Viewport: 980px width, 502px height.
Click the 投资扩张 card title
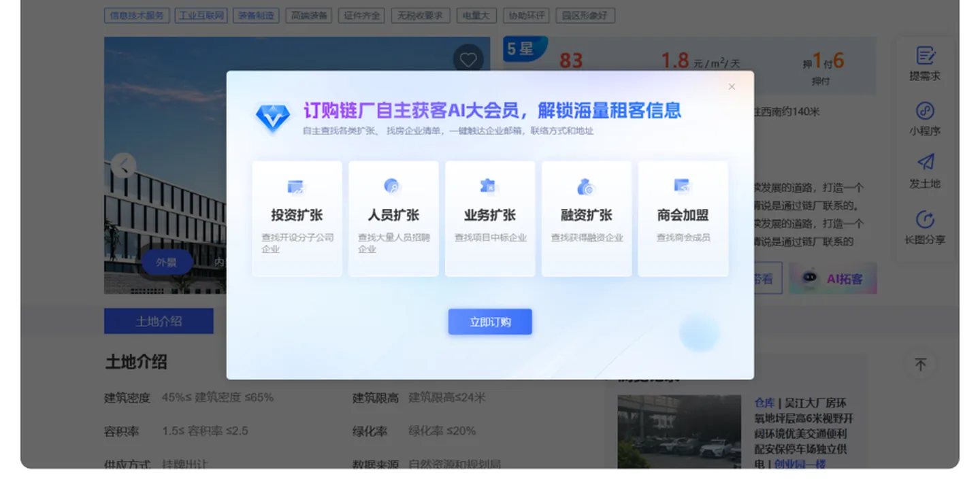click(x=297, y=215)
